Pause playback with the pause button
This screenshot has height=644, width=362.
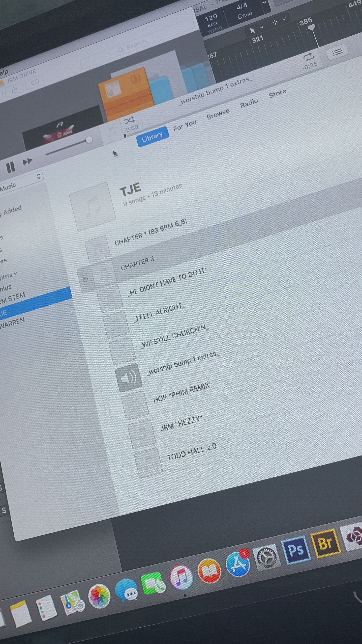(11, 167)
